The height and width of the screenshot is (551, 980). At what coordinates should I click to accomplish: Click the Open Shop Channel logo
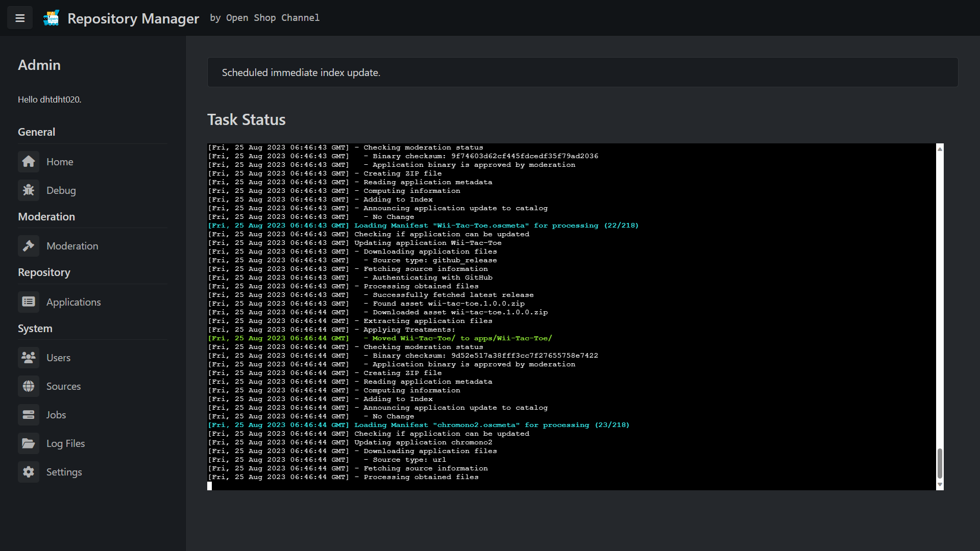pos(51,18)
